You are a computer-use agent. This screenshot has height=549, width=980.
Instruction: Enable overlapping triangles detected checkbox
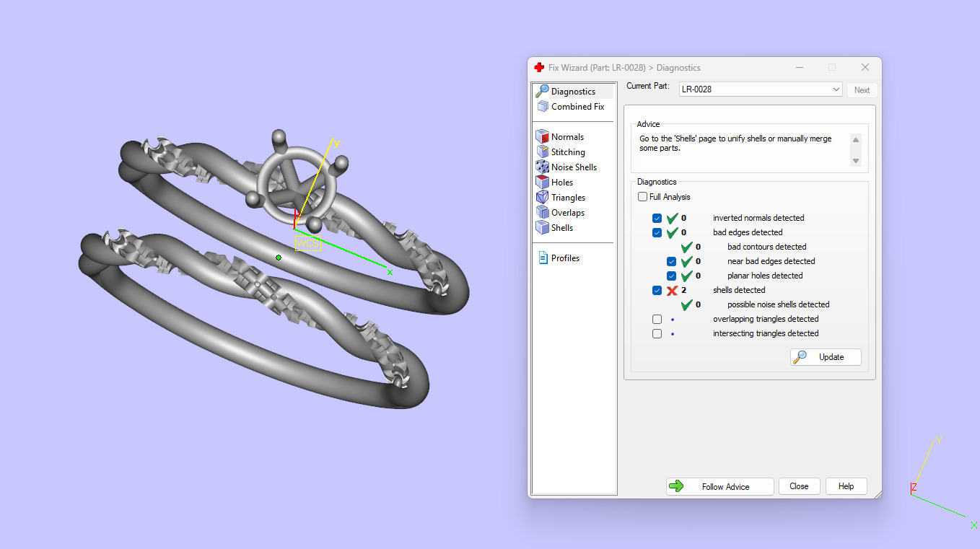coord(657,319)
